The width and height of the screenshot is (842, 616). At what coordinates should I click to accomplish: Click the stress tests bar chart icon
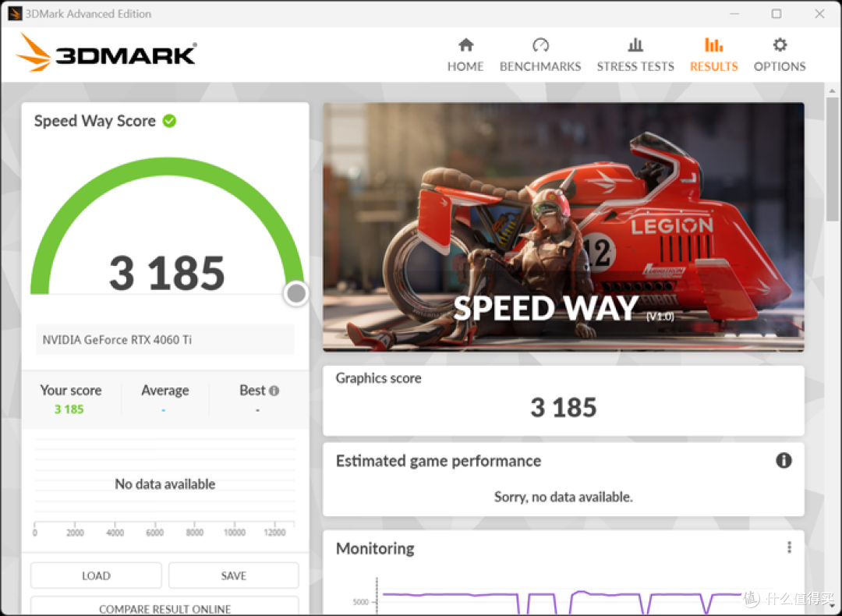(635, 44)
